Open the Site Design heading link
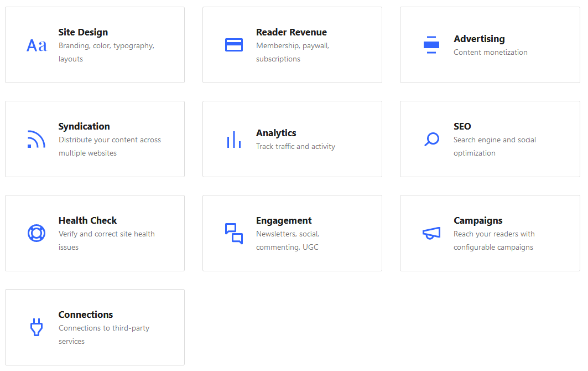The image size is (588, 371). (83, 32)
